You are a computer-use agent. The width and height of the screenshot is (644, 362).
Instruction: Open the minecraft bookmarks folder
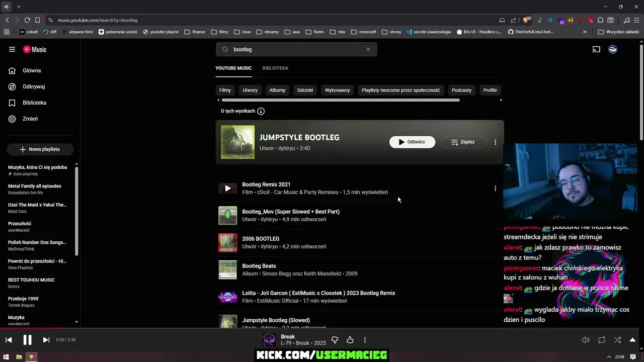363,32
